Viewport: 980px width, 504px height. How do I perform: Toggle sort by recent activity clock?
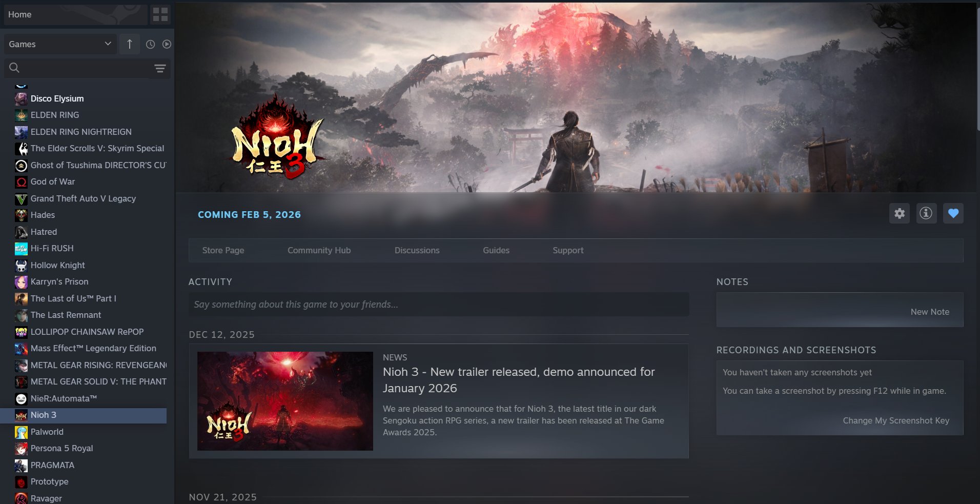(150, 44)
